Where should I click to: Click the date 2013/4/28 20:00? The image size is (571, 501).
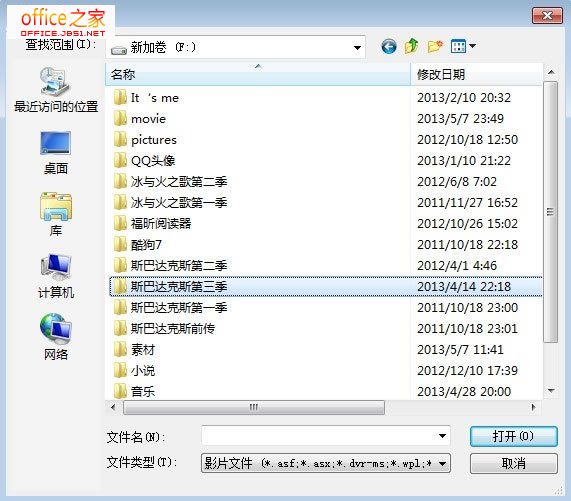coord(464,391)
